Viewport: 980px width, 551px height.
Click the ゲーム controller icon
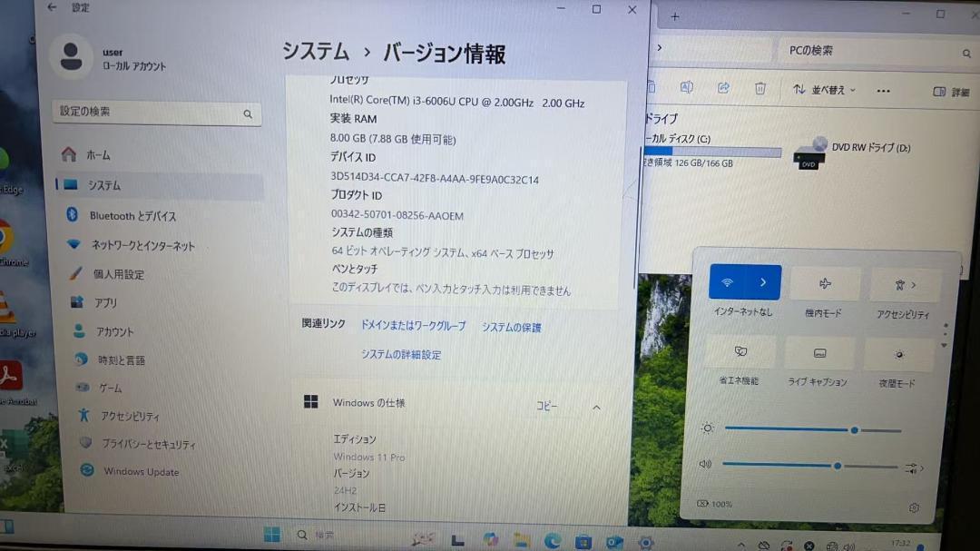pyautogui.click(x=83, y=388)
